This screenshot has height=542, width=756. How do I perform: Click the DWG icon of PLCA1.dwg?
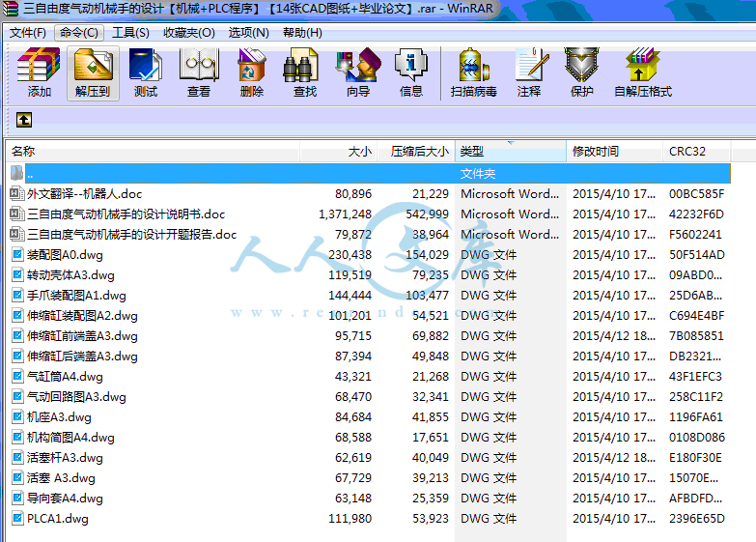click(17, 519)
